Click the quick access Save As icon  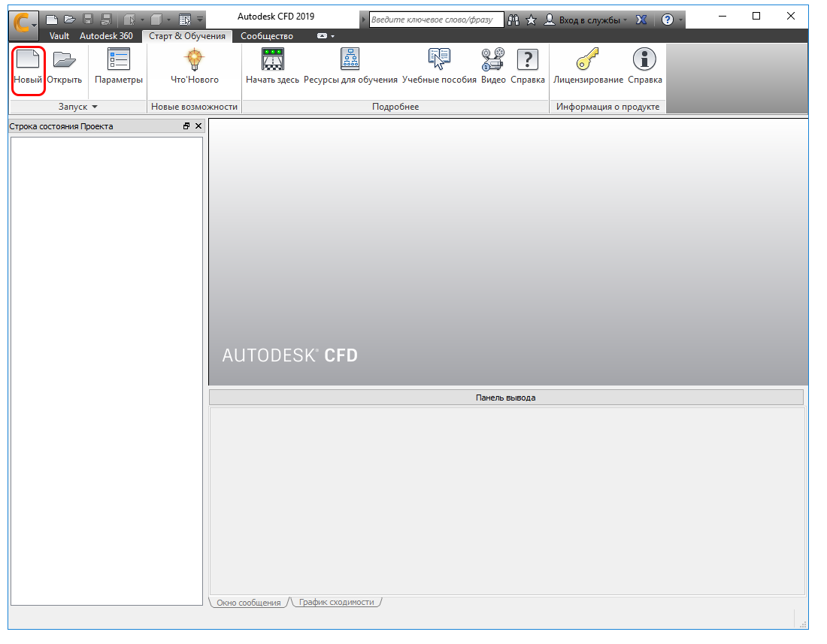click(x=106, y=20)
